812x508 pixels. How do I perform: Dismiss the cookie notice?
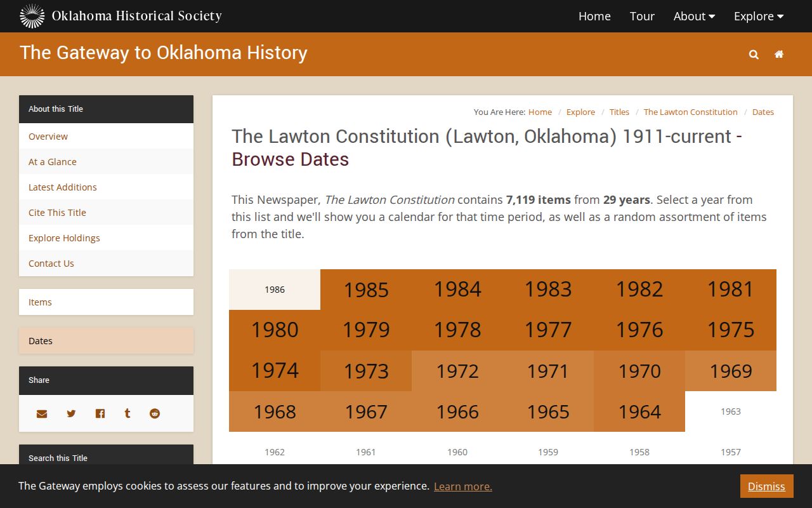(766, 486)
